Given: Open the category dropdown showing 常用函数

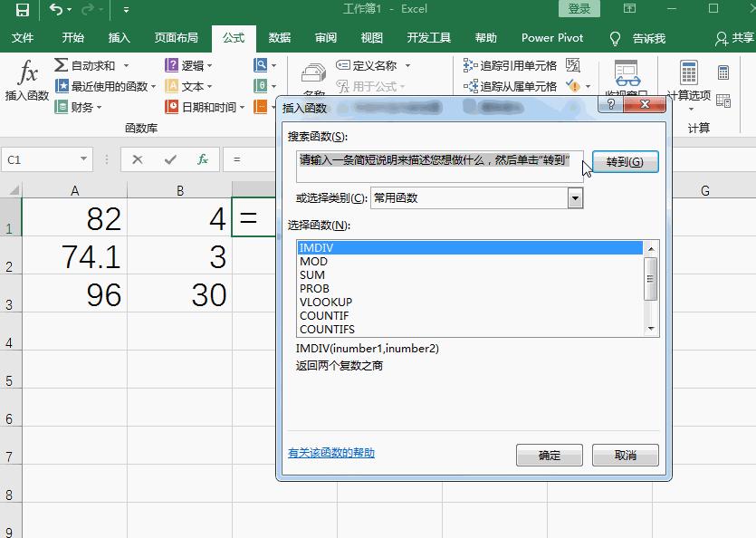Looking at the screenshot, I should pos(575,197).
